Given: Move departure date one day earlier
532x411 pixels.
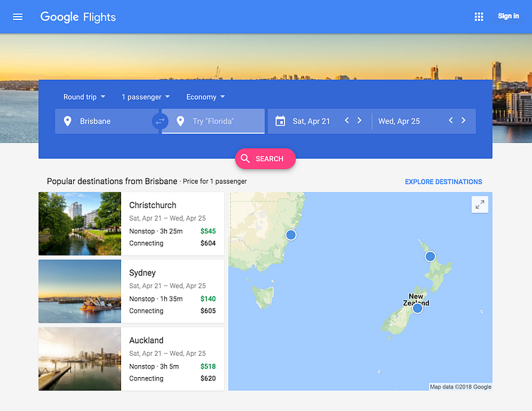Looking at the screenshot, I should click(346, 120).
